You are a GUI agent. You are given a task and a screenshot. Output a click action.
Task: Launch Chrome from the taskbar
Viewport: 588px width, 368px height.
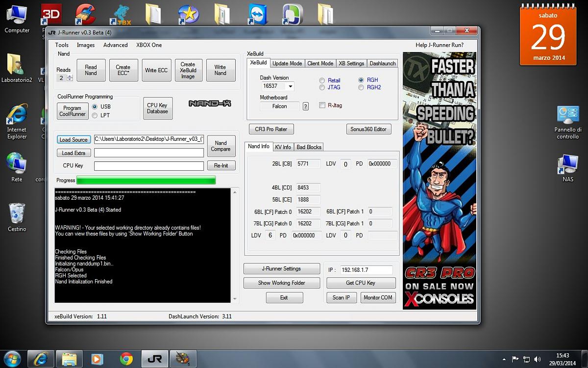pyautogui.click(x=126, y=359)
